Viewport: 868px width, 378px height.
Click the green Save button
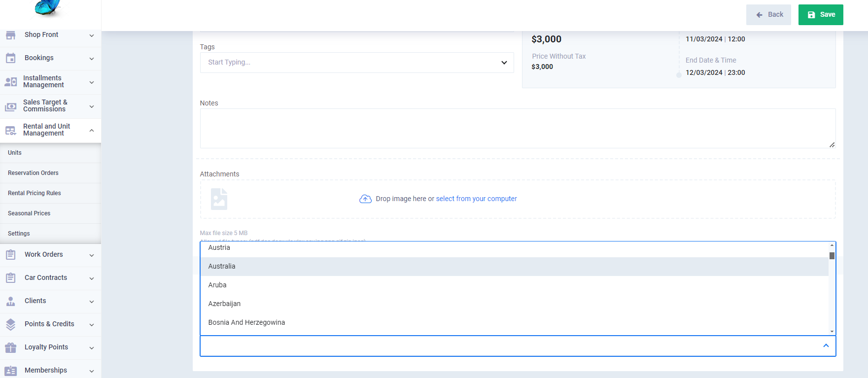coord(821,15)
